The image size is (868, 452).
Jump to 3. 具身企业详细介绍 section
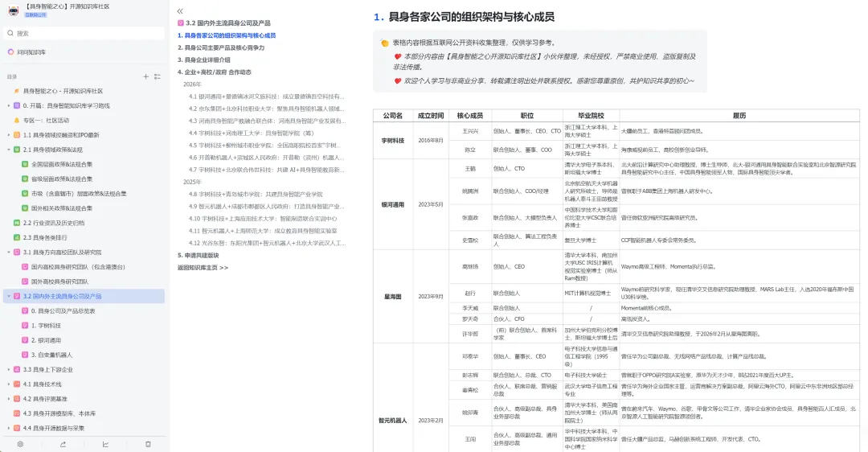203,60
